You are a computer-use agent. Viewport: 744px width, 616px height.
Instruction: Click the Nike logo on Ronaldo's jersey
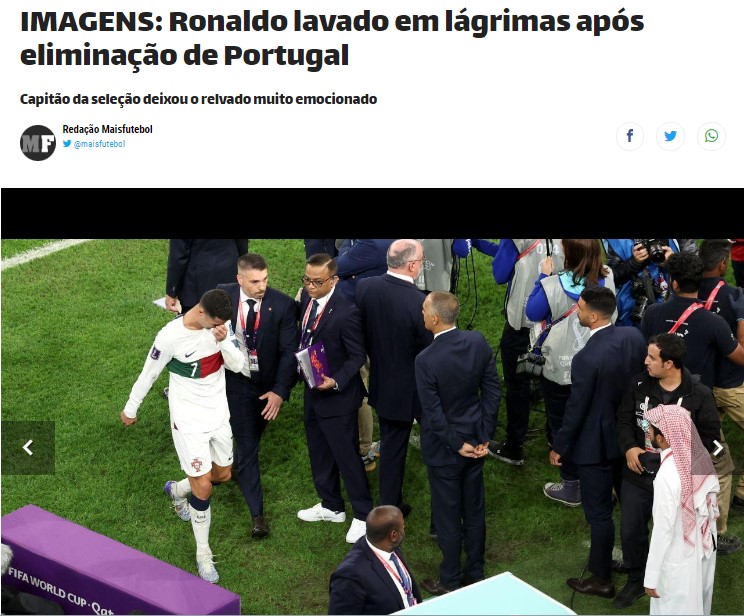tap(189, 354)
